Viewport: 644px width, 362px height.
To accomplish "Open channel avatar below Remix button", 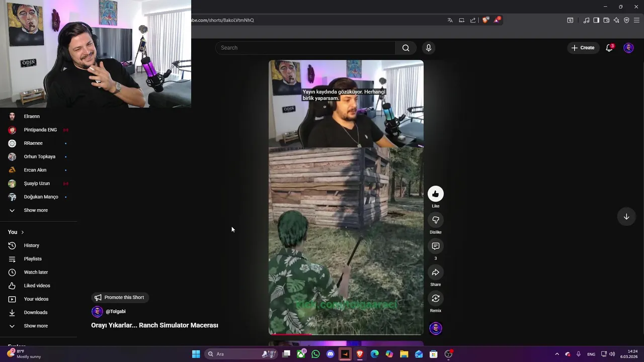I will point(436,328).
